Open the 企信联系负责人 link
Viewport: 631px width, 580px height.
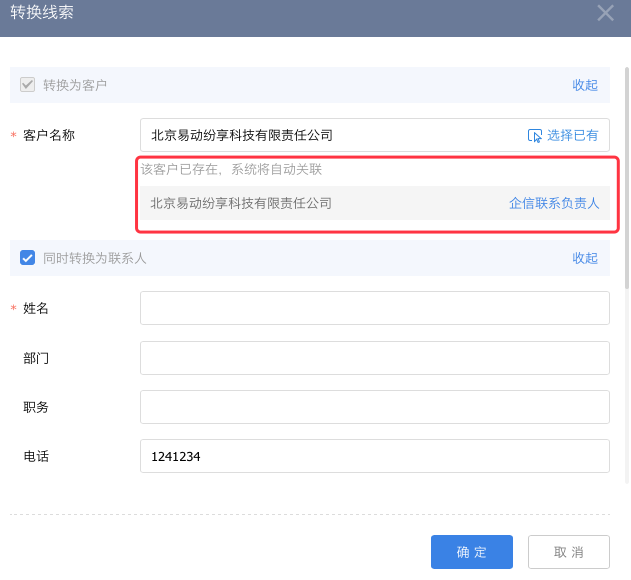pos(554,203)
